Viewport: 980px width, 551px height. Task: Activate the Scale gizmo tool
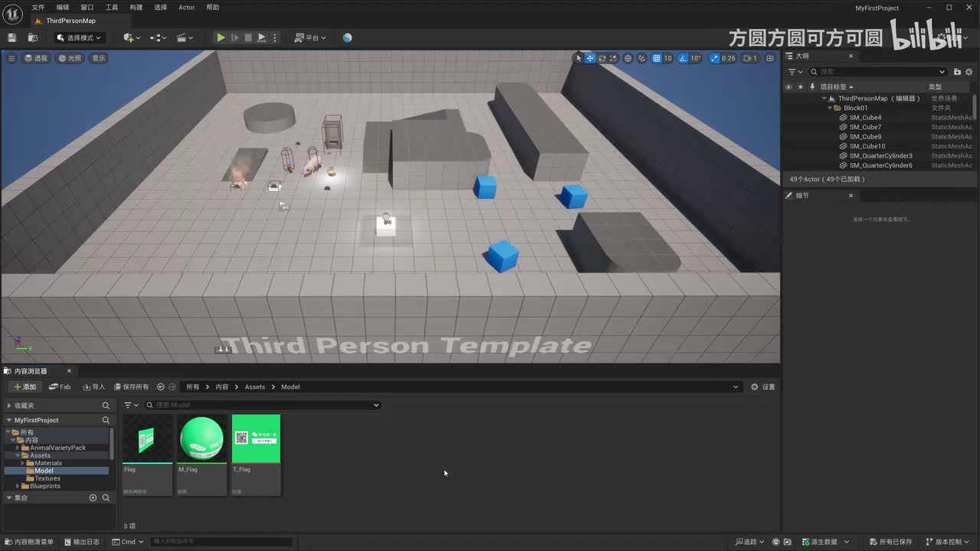[x=613, y=58]
